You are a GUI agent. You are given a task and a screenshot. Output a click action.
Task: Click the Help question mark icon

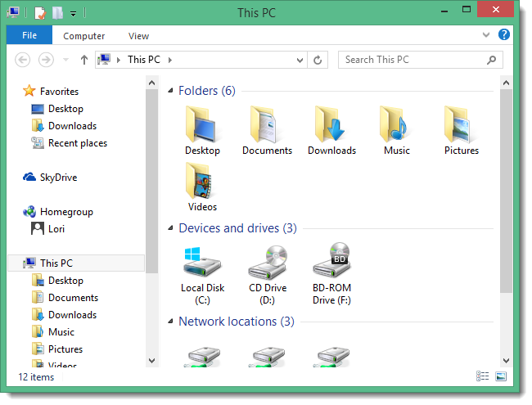coord(504,34)
